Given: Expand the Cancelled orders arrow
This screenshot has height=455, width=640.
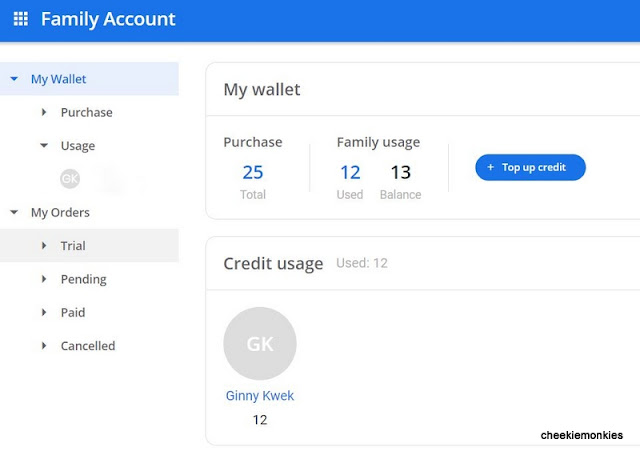Looking at the screenshot, I should (x=44, y=346).
